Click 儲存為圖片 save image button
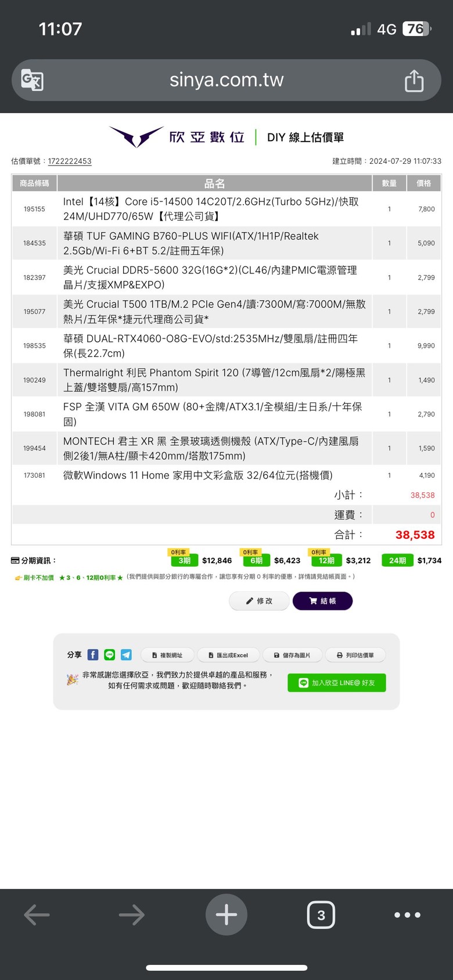The height and width of the screenshot is (980, 453). [x=292, y=655]
